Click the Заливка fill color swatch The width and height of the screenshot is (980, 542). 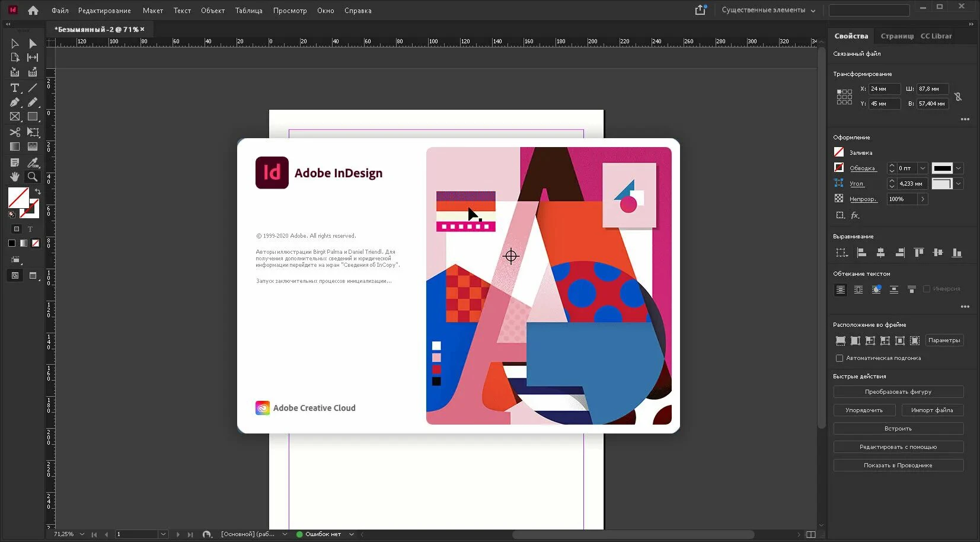click(x=839, y=152)
